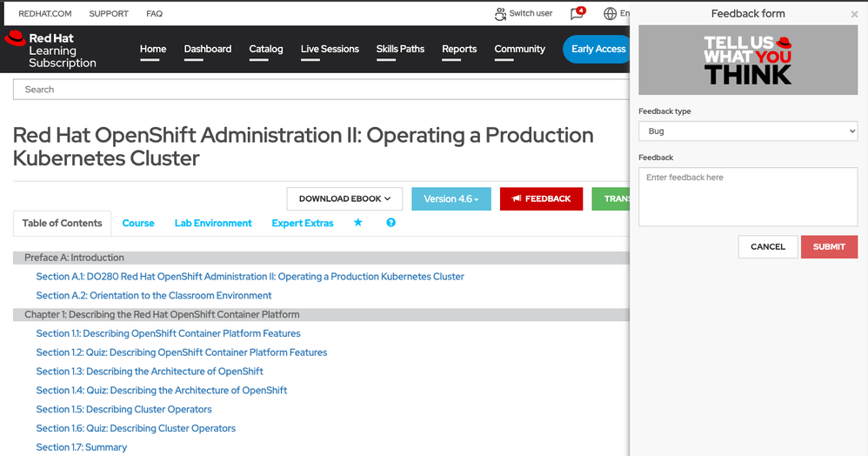Open the notifications chat icon
Screen dimensions: 868x456
pos(577,14)
